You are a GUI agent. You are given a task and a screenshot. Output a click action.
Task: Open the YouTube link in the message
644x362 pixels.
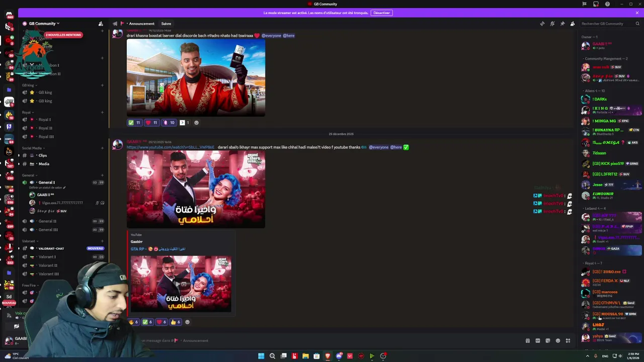[x=170, y=147]
